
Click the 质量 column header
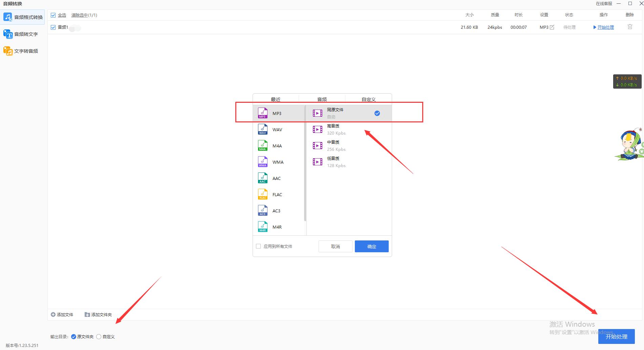pyautogui.click(x=495, y=15)
